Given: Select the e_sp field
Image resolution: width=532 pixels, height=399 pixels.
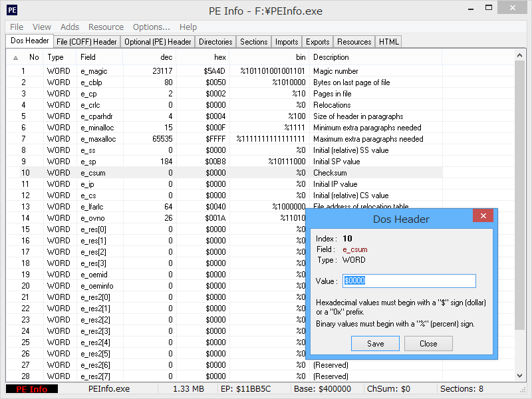Looking at the screenshot, I should point(88,162).
